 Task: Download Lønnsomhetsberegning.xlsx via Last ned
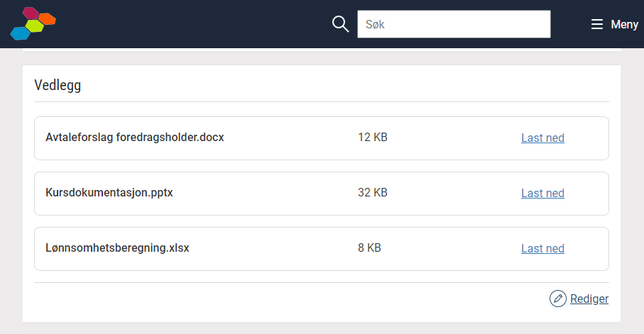click(542, 248)
